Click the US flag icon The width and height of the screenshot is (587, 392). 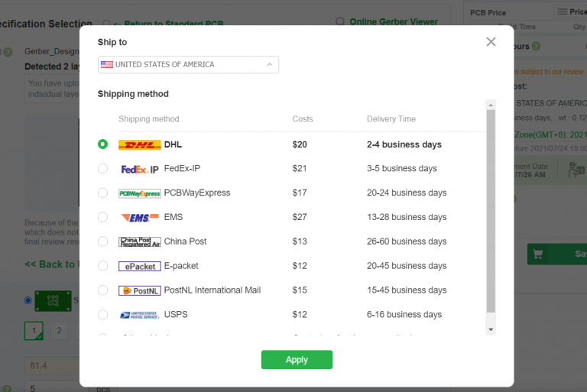pos(107,64)
